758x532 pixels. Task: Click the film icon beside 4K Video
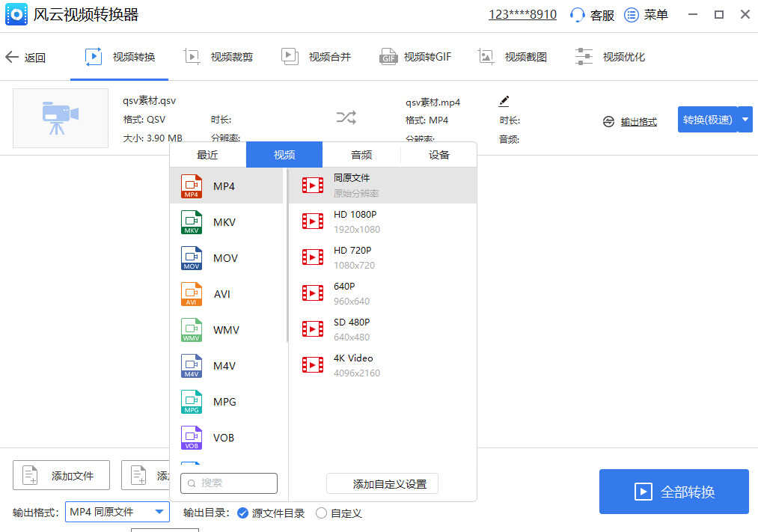(x=313, y=365)
